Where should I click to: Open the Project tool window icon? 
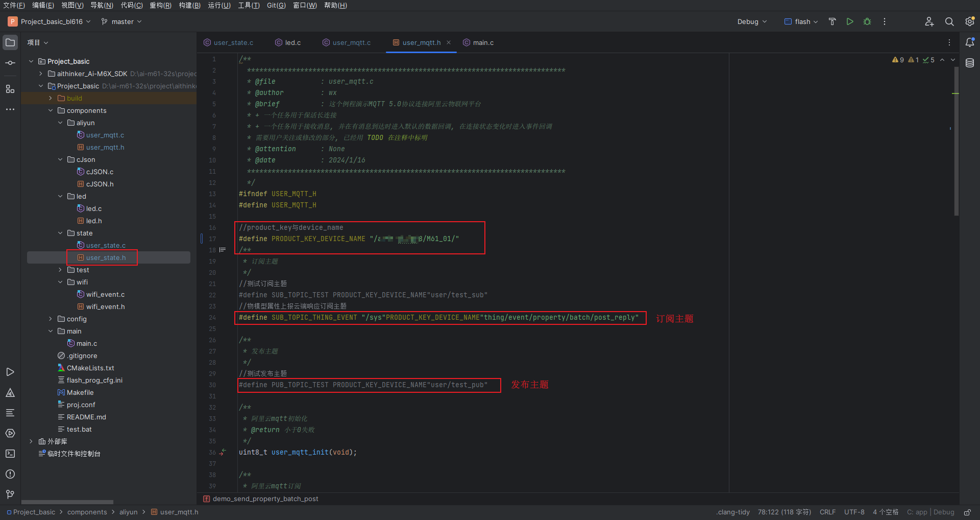(10, 42)
